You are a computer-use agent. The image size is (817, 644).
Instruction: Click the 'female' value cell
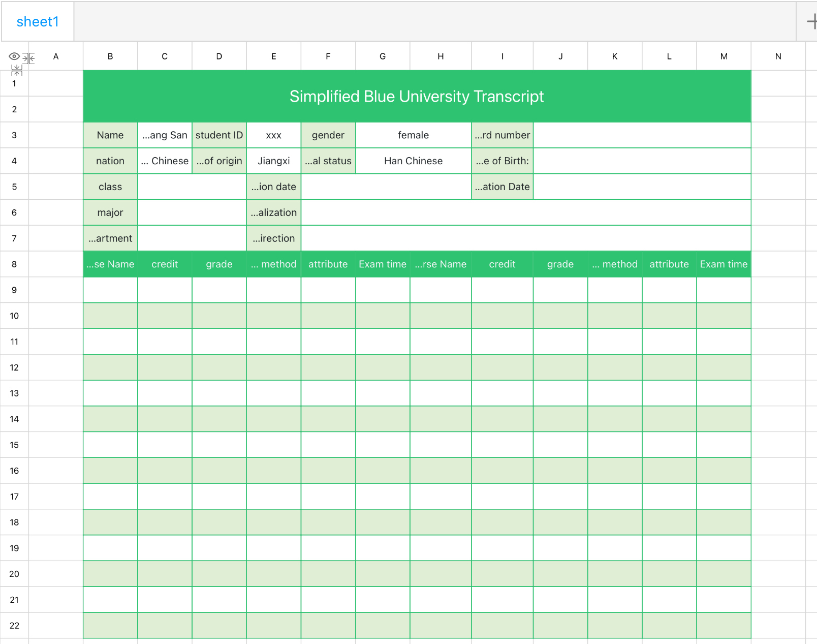[414, 135]
